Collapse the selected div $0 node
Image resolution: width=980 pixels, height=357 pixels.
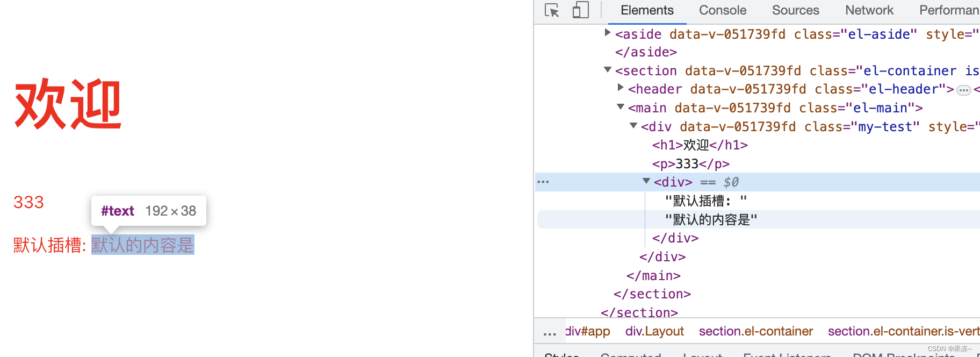(646, 181)
